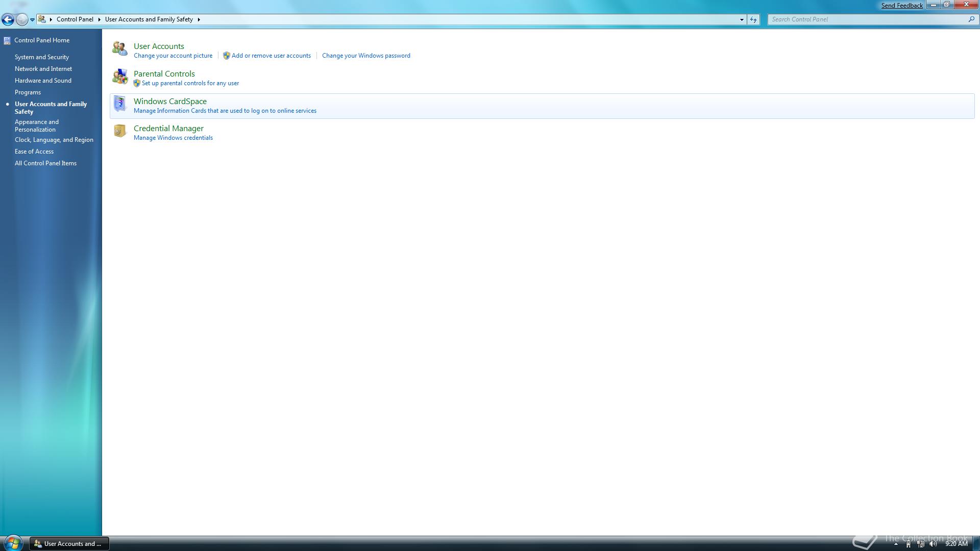This screenshot has width=980, height=551.
Task: Click Change your Windows password
Action: 366,56
